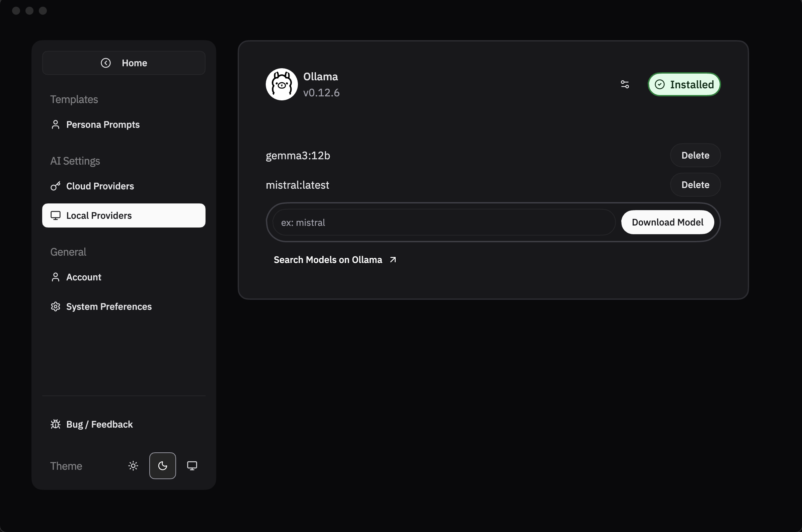The height and width of the screenshot is (532, 802).
Task: Choose the system theme monitor toggle
Action: coord(192,465)
